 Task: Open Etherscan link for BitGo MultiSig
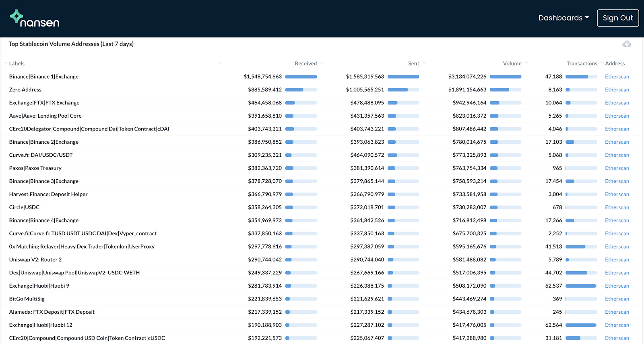[617, 299]
